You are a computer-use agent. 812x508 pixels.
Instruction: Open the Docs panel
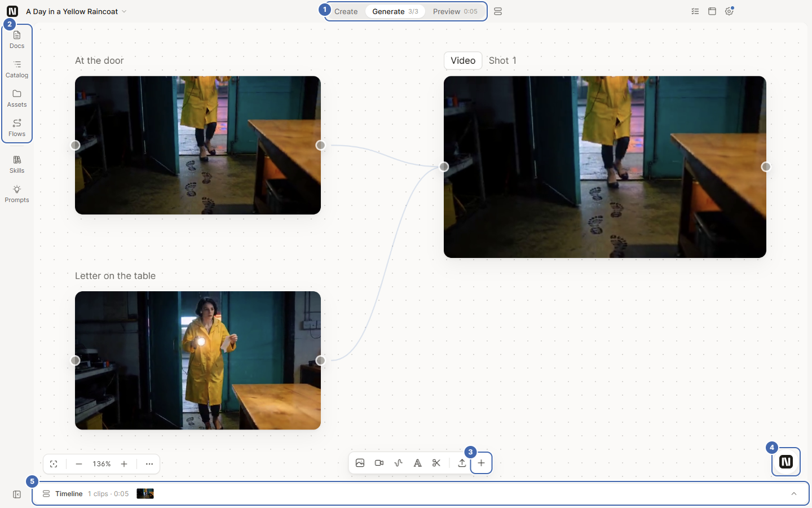17,40
